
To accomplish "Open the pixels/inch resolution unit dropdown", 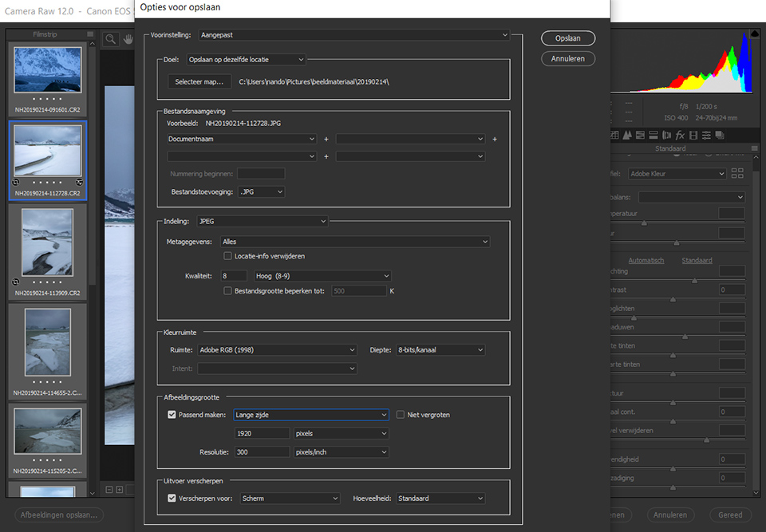I will (341, 452).
